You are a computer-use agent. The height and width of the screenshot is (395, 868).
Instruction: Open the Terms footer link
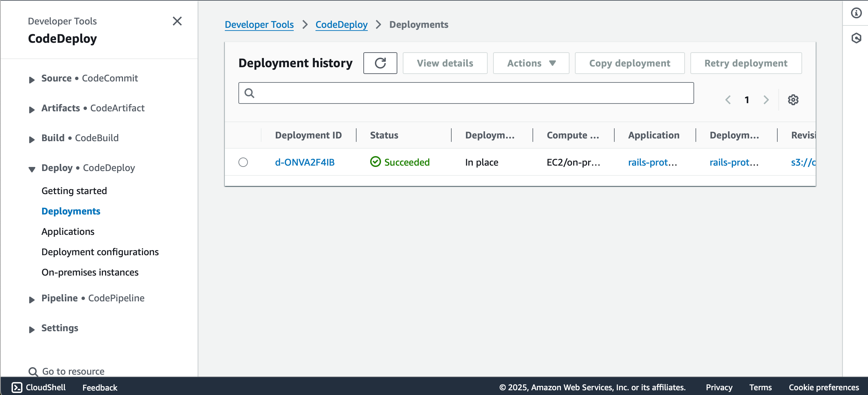coord(760,387)
